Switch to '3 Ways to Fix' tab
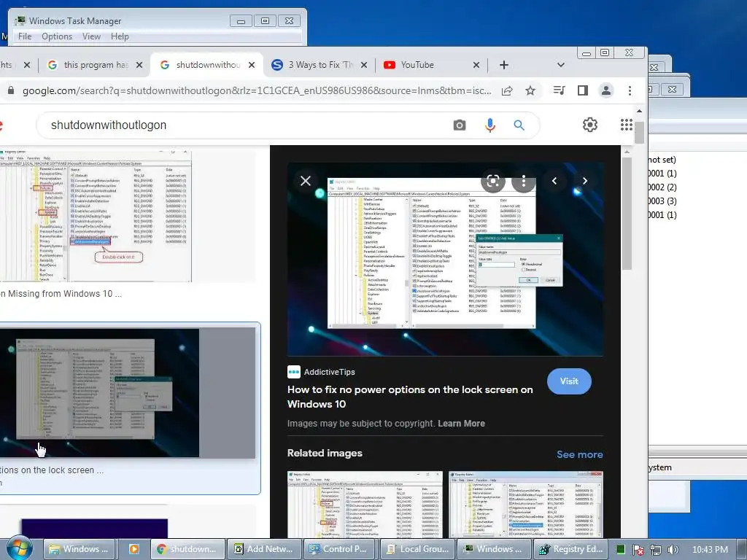 [x=313, y=65]
